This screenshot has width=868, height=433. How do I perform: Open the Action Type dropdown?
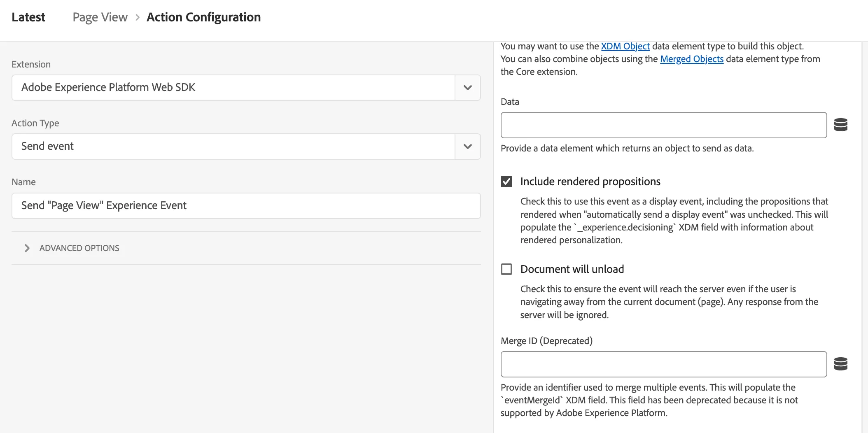tap(467, 147)
